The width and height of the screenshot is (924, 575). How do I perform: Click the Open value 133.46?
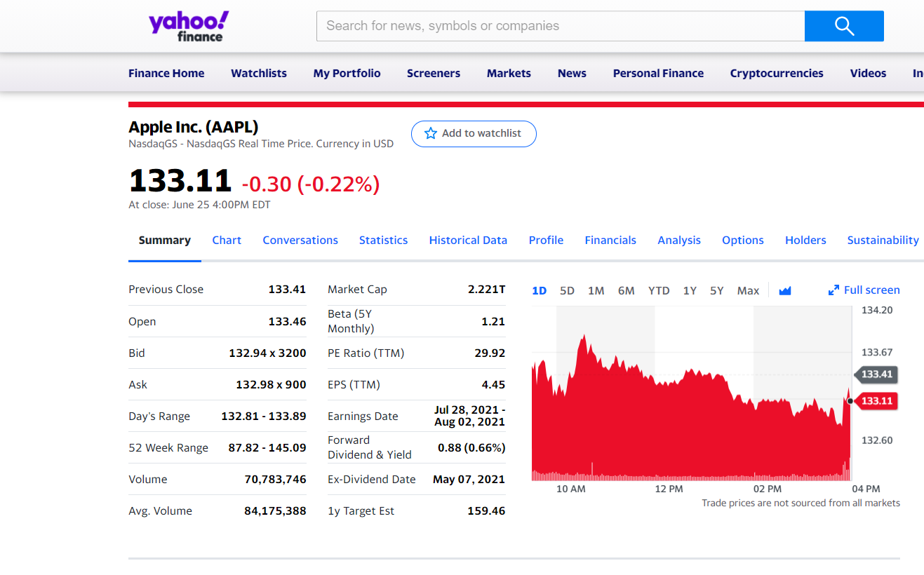287,321
